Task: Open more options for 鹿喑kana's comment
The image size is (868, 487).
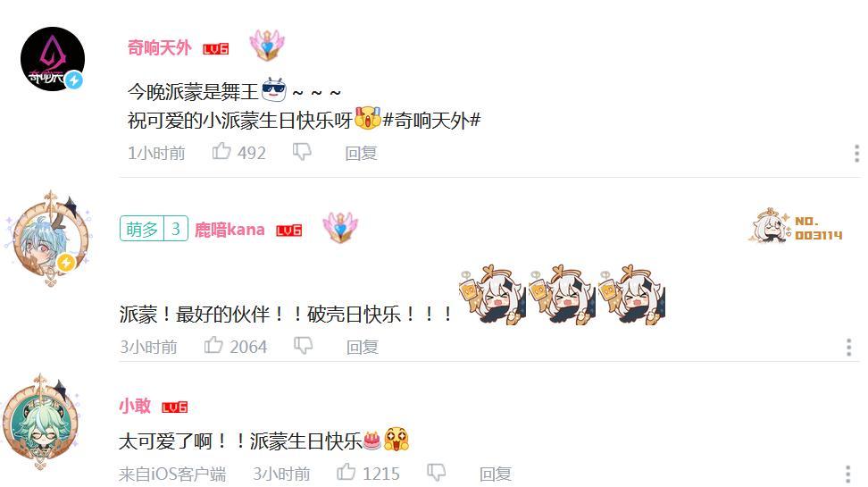Action: tap(848, 347)
